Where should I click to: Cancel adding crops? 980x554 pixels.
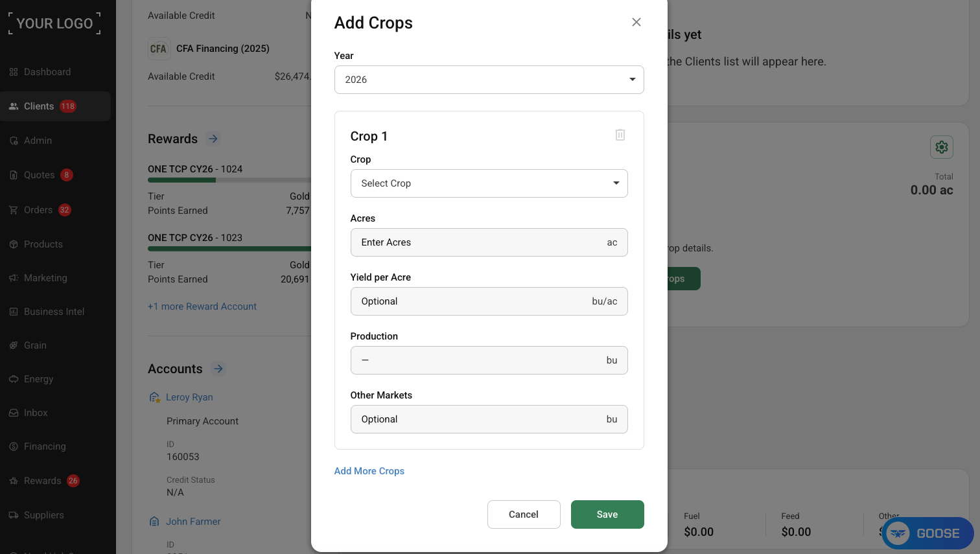click(x=524, y=514)
